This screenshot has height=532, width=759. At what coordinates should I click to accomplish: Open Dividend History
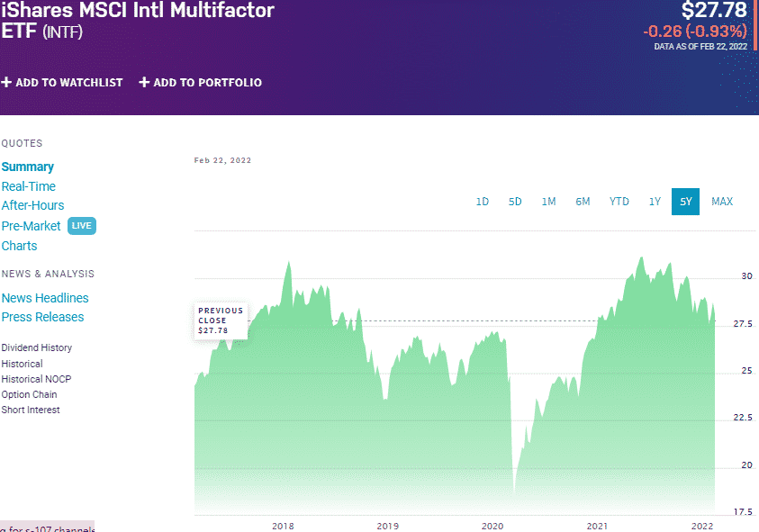(x=36, y=347)
